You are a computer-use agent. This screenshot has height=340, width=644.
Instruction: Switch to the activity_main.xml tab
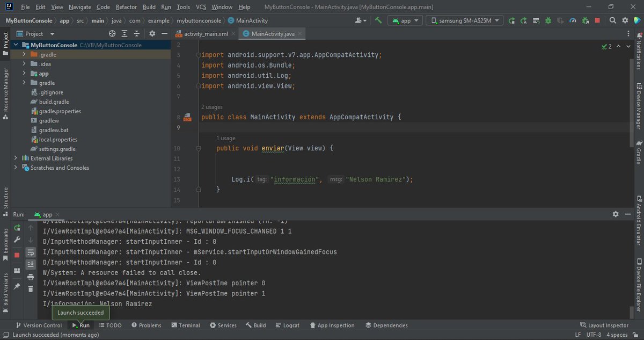(205, 33)
